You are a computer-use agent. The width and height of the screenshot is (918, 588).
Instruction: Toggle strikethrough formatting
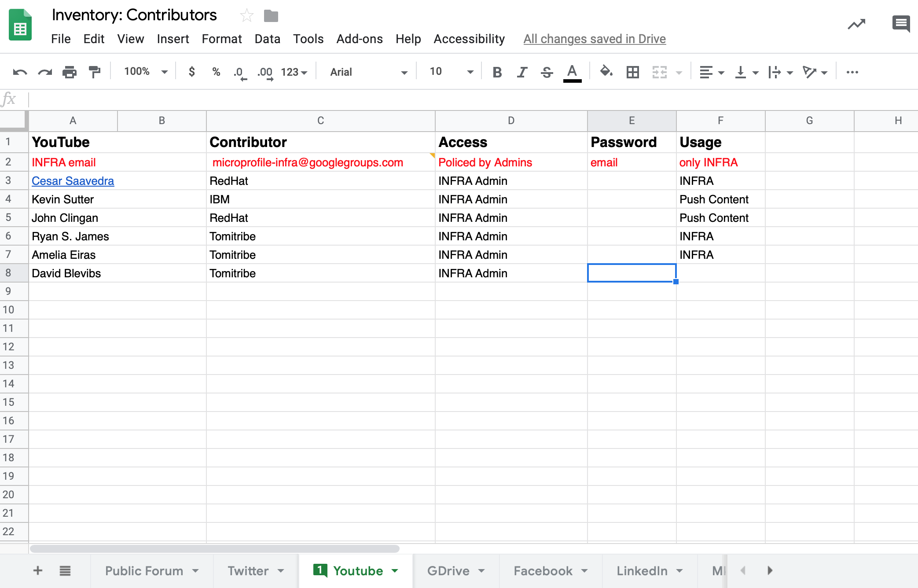pos(547,72)
